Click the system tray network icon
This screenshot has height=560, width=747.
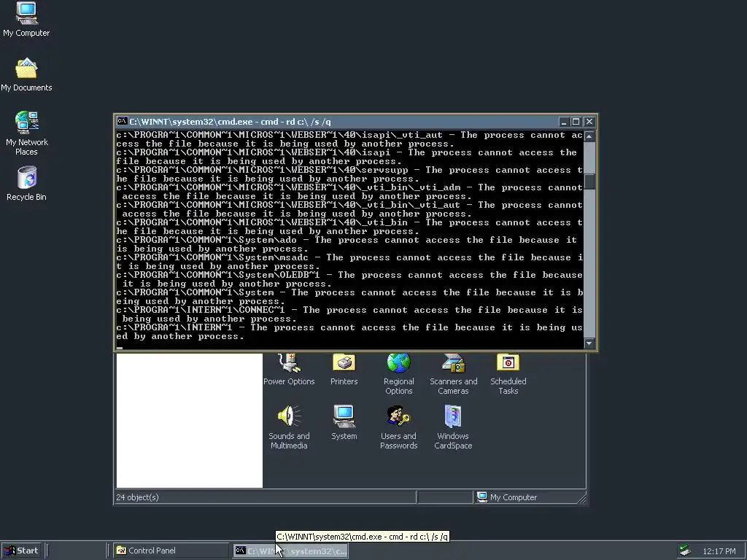[x=685, y=551]
